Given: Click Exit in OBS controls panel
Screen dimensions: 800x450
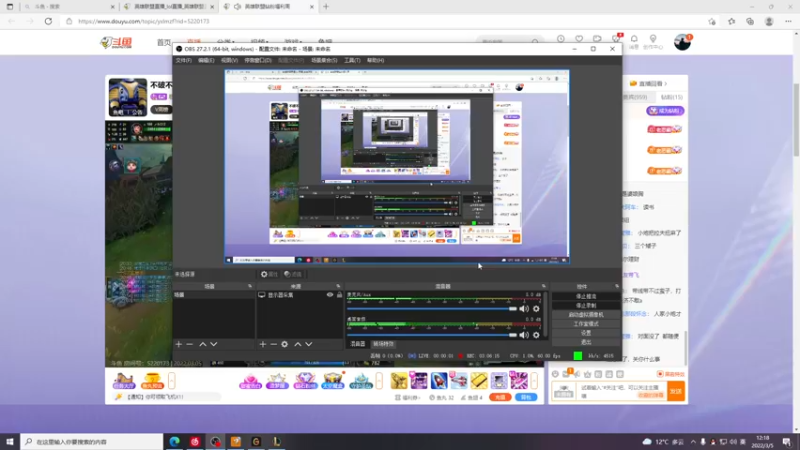Looking at the screenshot, I should (x=586, y=342).
